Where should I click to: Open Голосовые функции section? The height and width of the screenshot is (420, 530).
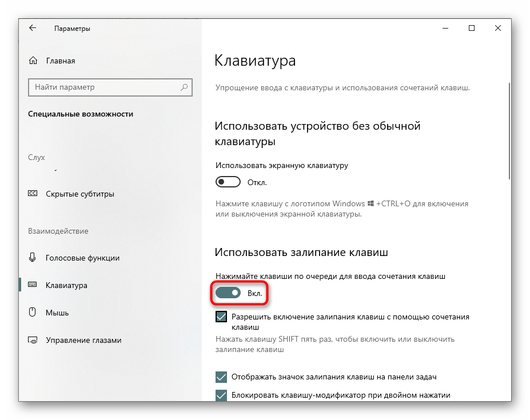(82, 258)
